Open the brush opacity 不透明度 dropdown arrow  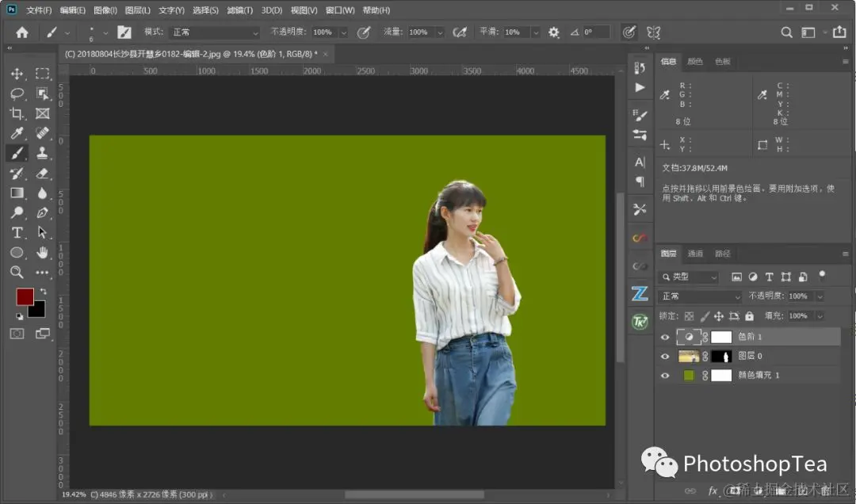click(x=343, y=32)
